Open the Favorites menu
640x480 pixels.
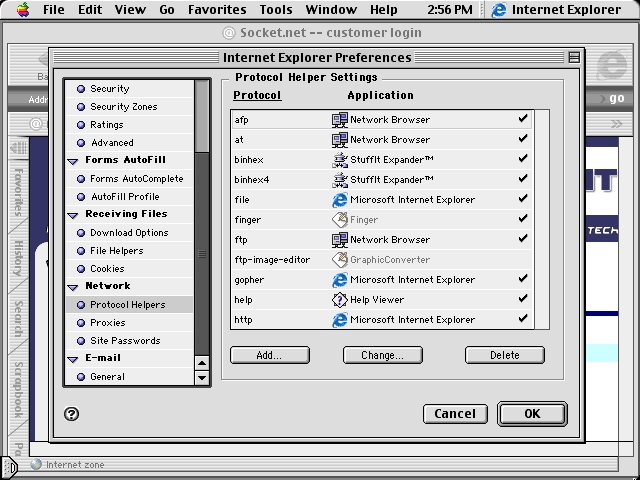click(x=217, y=10)
